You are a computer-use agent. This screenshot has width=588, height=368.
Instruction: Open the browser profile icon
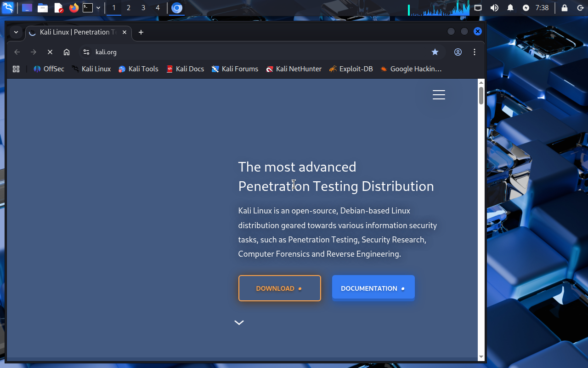pos(458,52)
